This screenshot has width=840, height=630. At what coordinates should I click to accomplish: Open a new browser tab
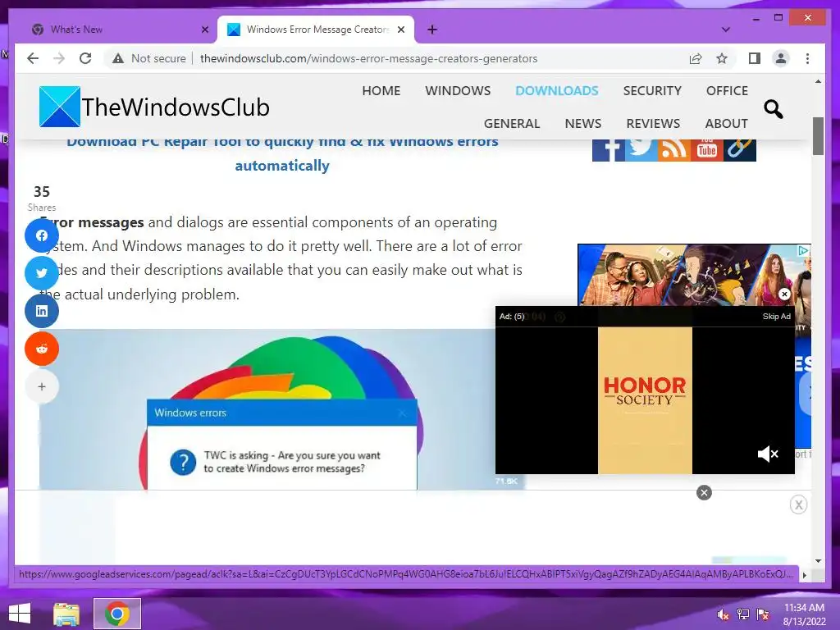432,30
